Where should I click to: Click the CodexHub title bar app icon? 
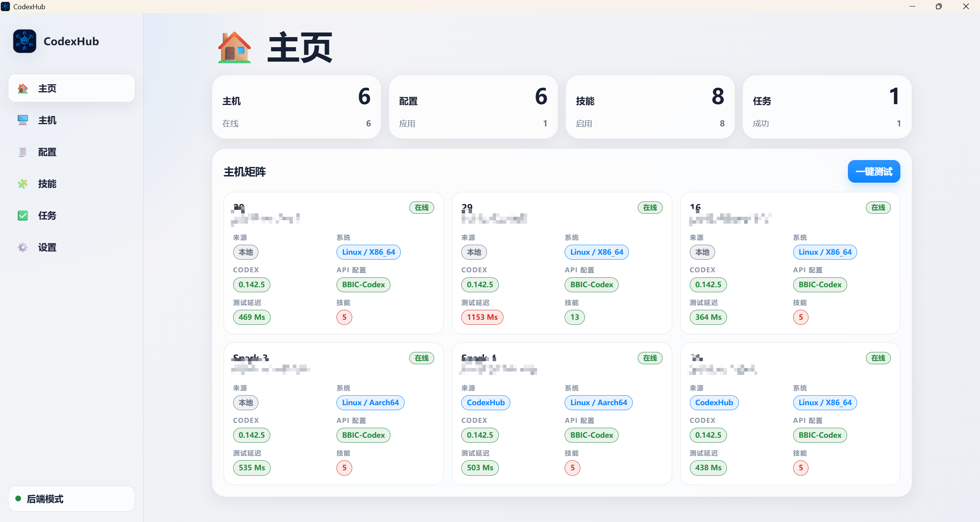[x=5, y=7]
